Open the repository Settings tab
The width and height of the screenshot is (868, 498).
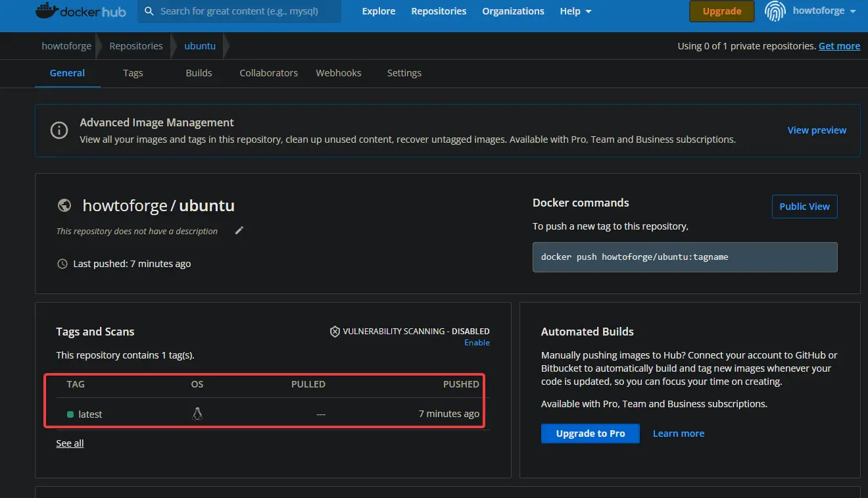click(404, 73)
